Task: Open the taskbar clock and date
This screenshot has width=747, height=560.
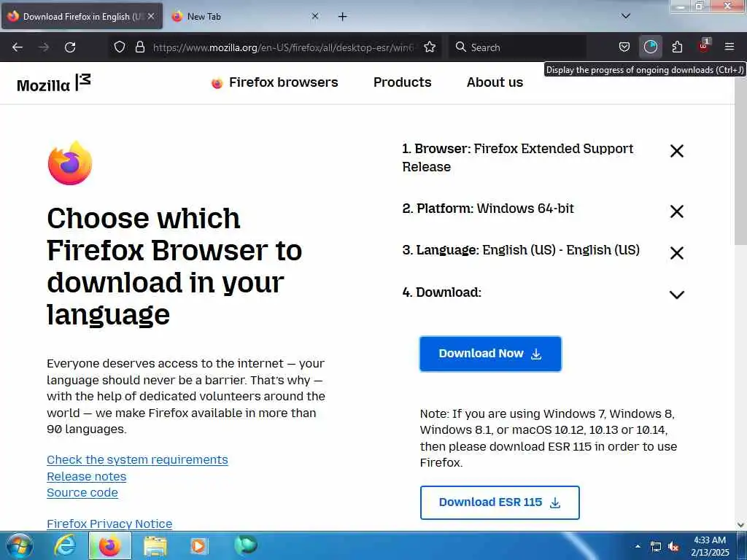Action: 710,546
